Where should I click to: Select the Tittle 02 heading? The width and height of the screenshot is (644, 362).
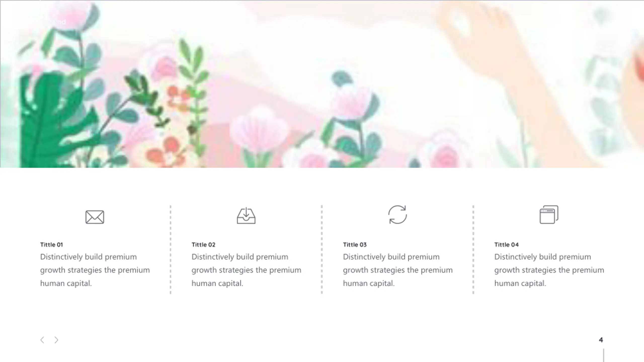(203, 245)
